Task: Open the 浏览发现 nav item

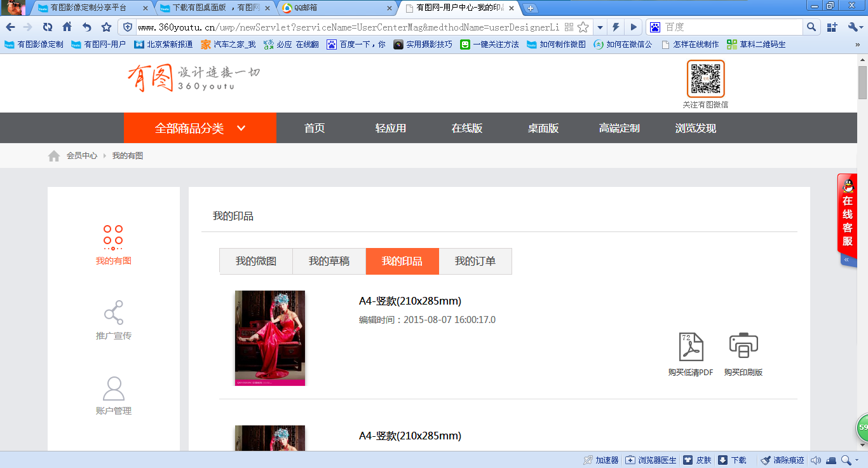Action: pyautogui.click(x=696, y=128)
